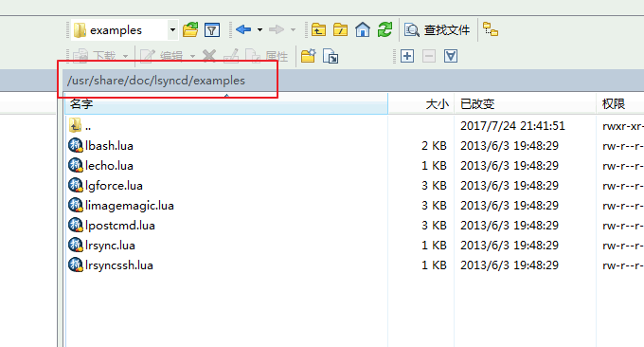Select the lpostcmd.lua file

click(120, 226)
